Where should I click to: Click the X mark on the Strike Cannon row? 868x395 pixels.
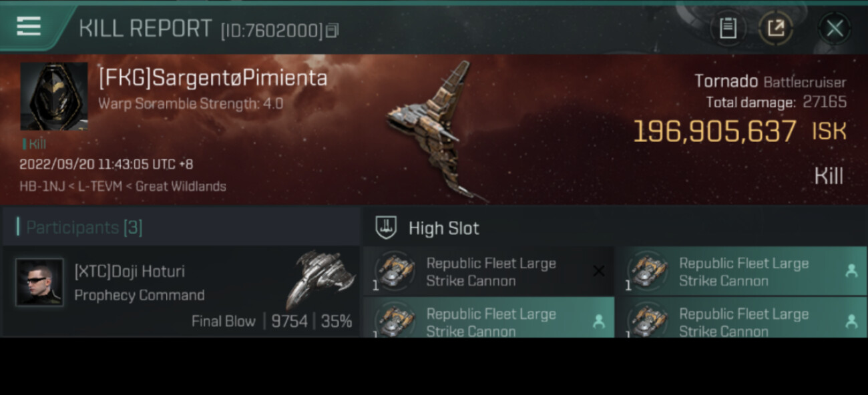coord(598,271)
